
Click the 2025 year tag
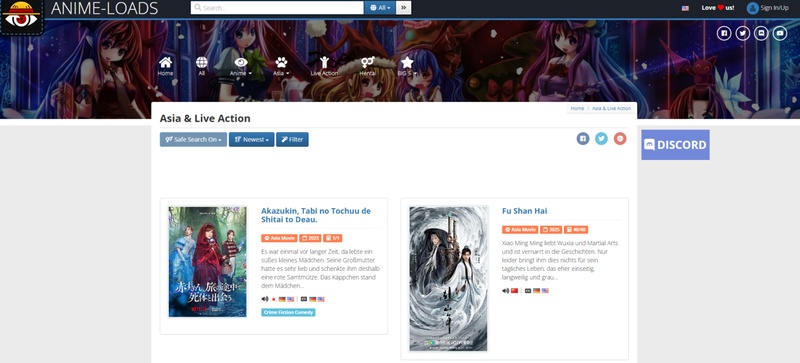tap(551, 230)
